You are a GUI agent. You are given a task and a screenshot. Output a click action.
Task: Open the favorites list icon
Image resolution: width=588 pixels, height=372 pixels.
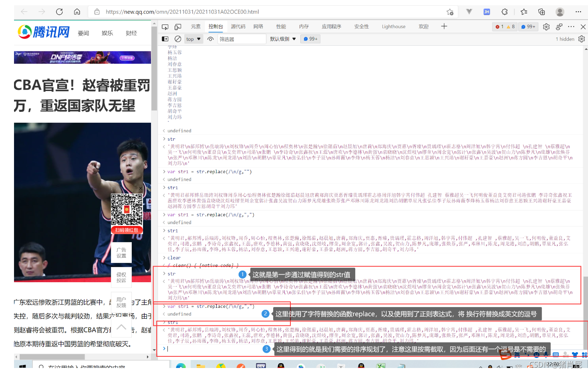click(524, 12)
